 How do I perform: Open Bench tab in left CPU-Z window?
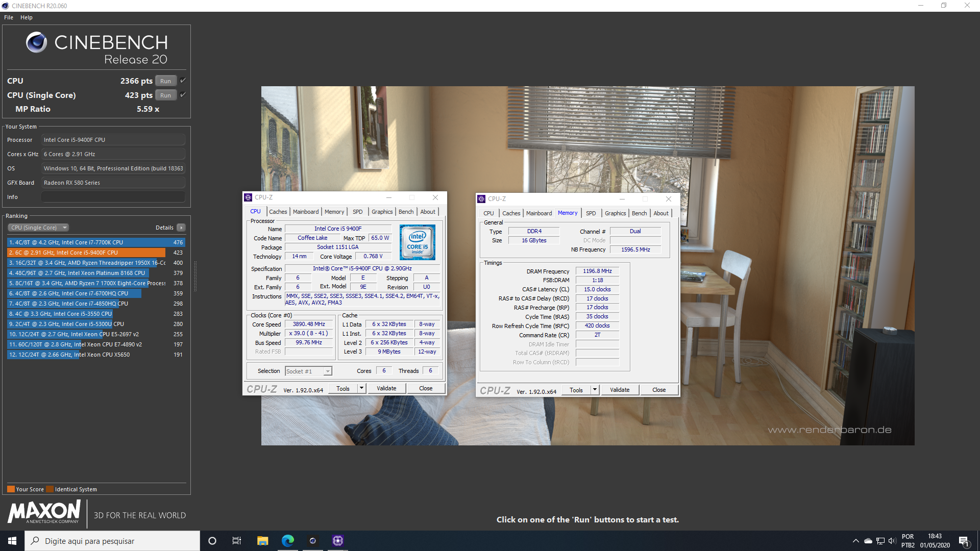[406, 212]
